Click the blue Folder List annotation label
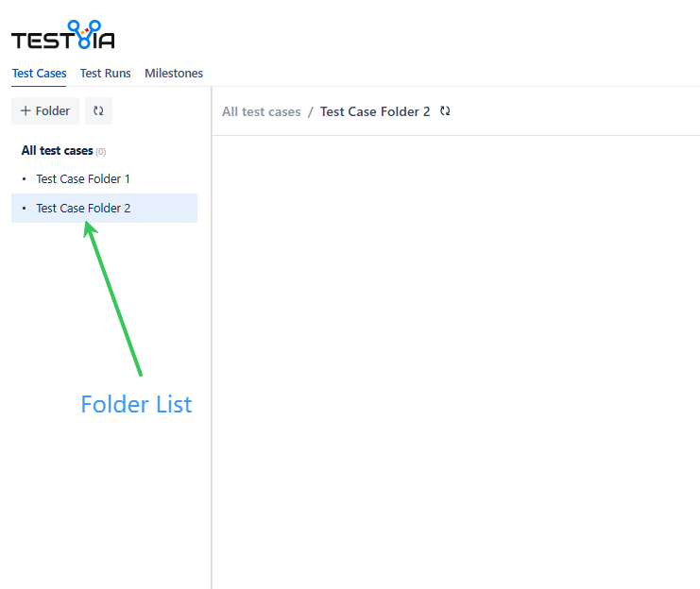Image resolution: width=700 pixels, height=589 pixels. pos(136,404)
